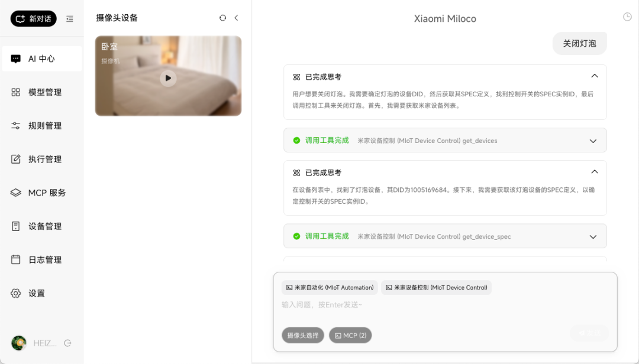Refresh the 摄像头设备 camera list

[x=222, y=18]
